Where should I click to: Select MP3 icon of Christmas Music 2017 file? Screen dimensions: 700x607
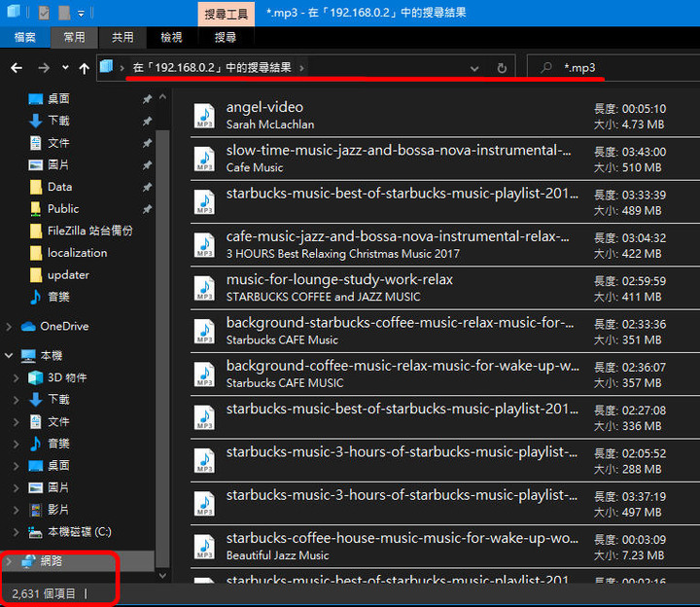[x=204, y=245]
